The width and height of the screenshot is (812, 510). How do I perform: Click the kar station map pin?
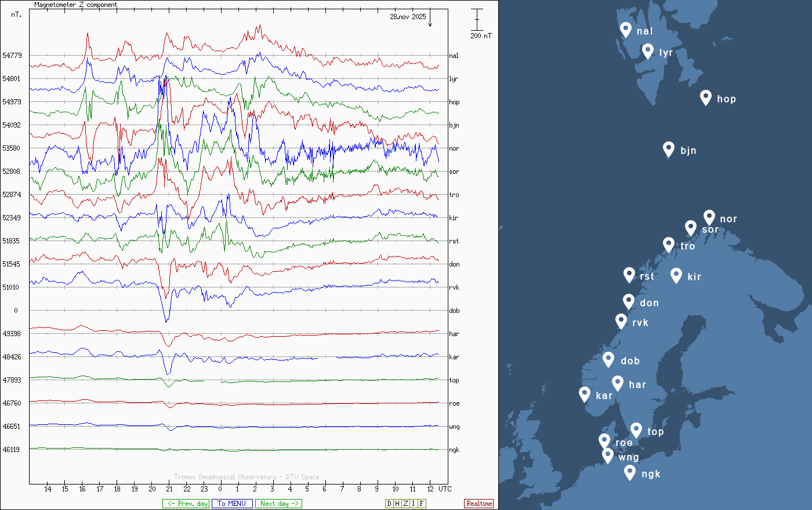click(585, 394)
